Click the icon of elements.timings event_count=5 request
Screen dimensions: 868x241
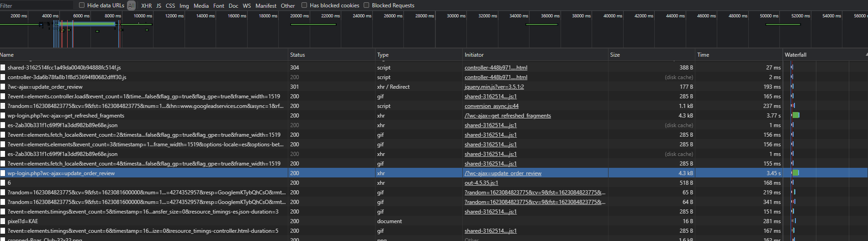3,212
